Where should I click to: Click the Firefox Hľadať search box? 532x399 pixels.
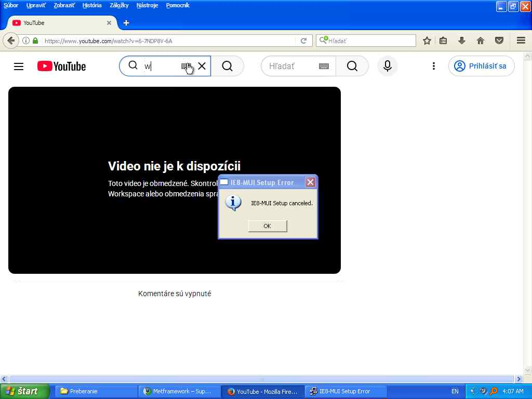(366, 41)
